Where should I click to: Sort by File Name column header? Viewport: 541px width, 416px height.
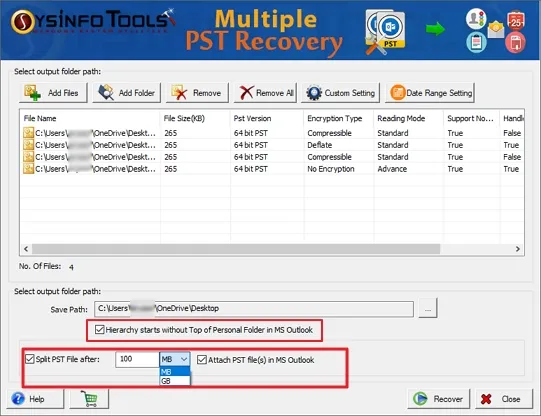click(90, 118)
